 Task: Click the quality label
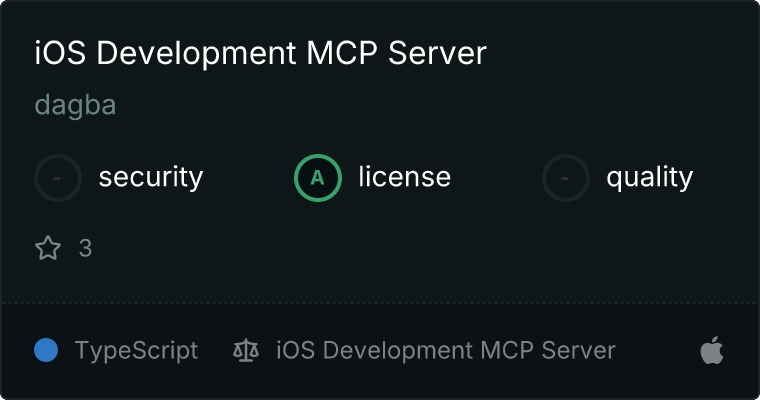pyautogui.click(x=649, y=178)
